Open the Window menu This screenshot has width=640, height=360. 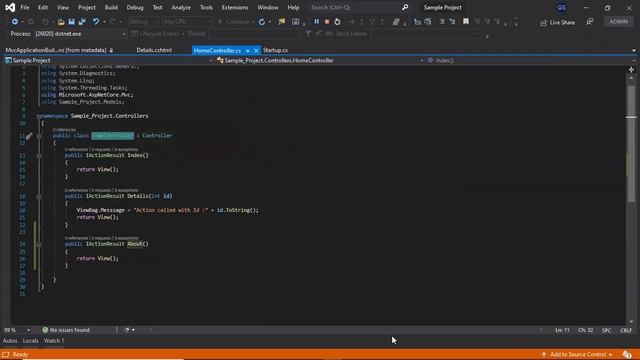(268, 7)
